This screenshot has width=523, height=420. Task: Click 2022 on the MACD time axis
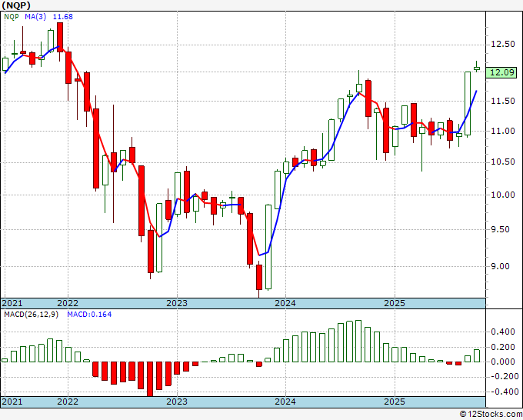pos(68,402)
